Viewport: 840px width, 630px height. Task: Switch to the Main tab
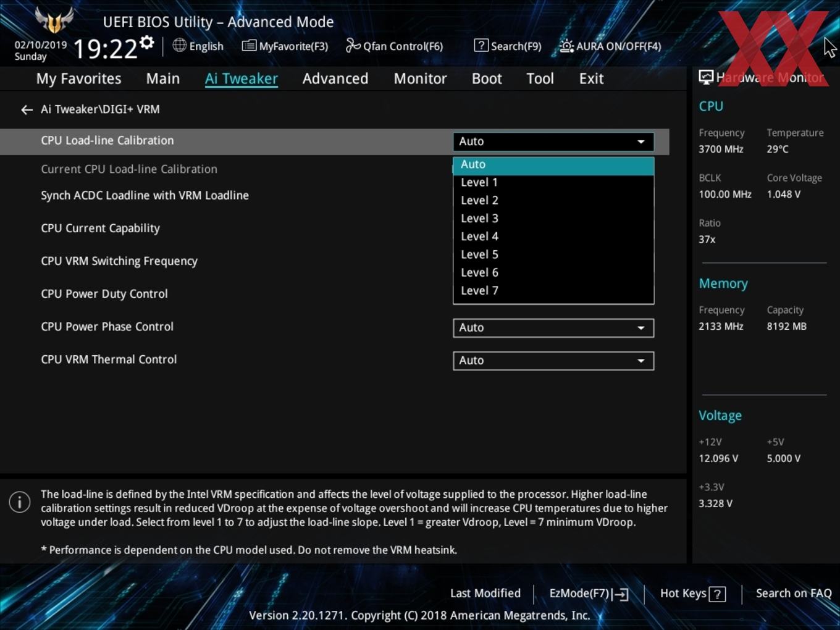pyautogui.click(x=163, y=78)
